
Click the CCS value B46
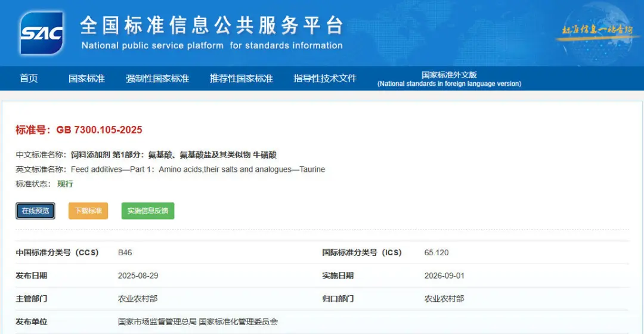tap(125, 253)
